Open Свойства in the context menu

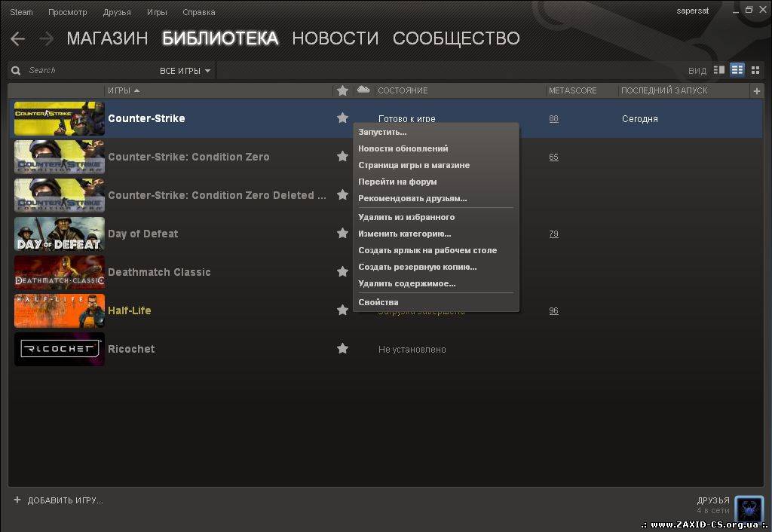[378, 302]
